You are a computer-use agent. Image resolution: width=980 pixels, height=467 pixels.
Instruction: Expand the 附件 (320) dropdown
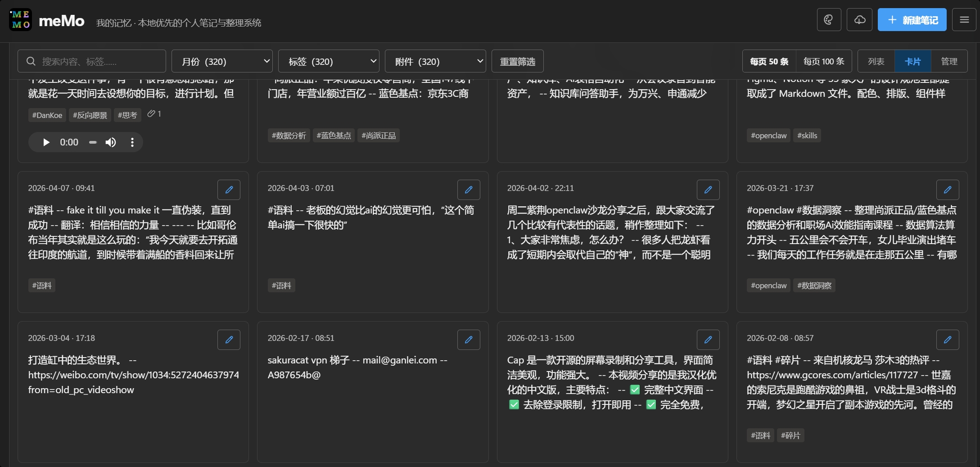coord(435,61)
